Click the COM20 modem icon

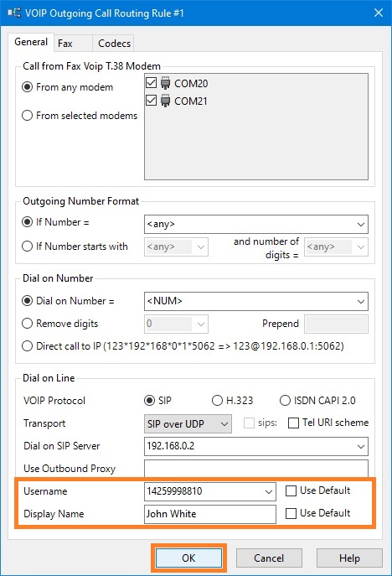click(x=166, y=83)
